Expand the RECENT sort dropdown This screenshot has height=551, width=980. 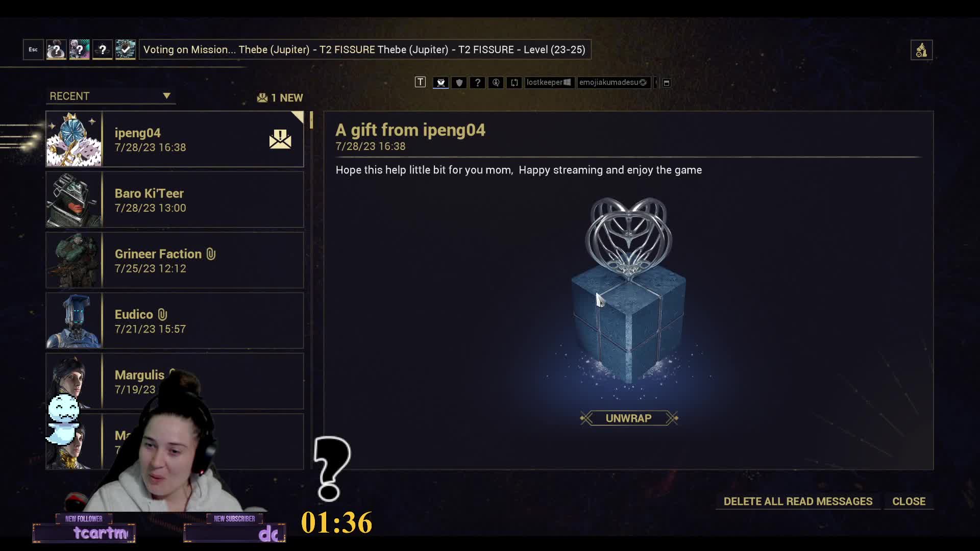click(110, 96)
